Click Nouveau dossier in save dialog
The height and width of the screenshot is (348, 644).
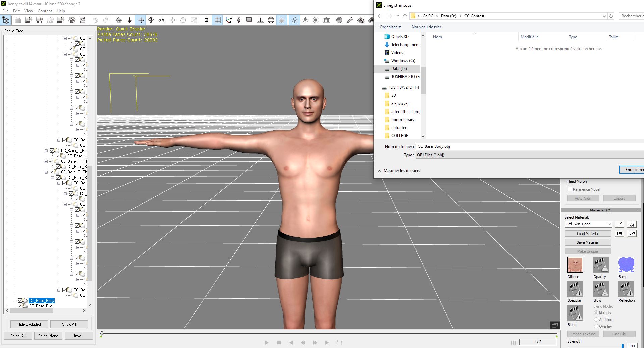[x=426, y=27]
